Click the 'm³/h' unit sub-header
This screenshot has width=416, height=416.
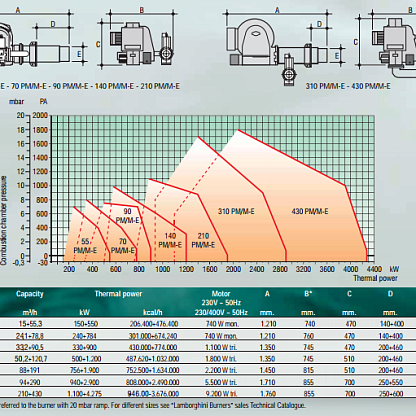tap(30, 312)
